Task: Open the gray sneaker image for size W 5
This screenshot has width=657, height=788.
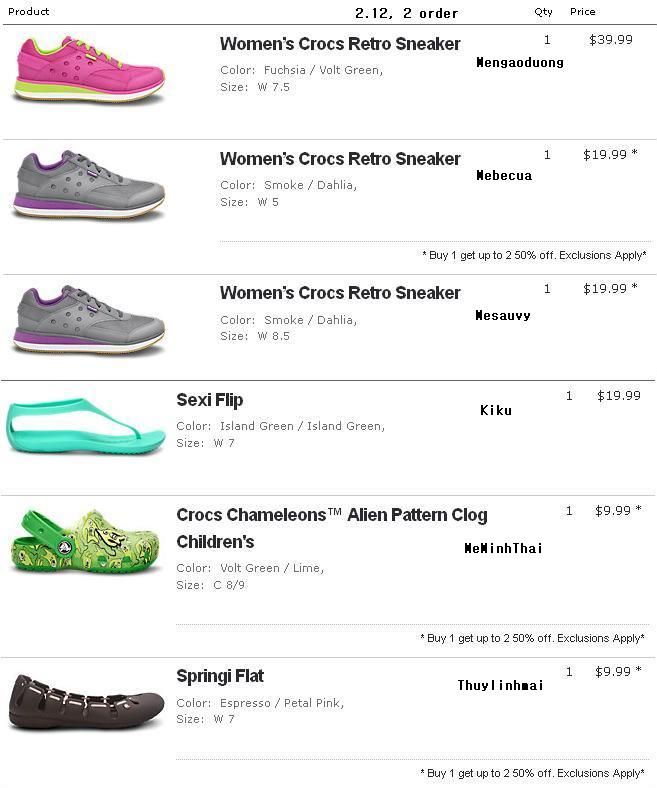Action: [x=88, y=185]
